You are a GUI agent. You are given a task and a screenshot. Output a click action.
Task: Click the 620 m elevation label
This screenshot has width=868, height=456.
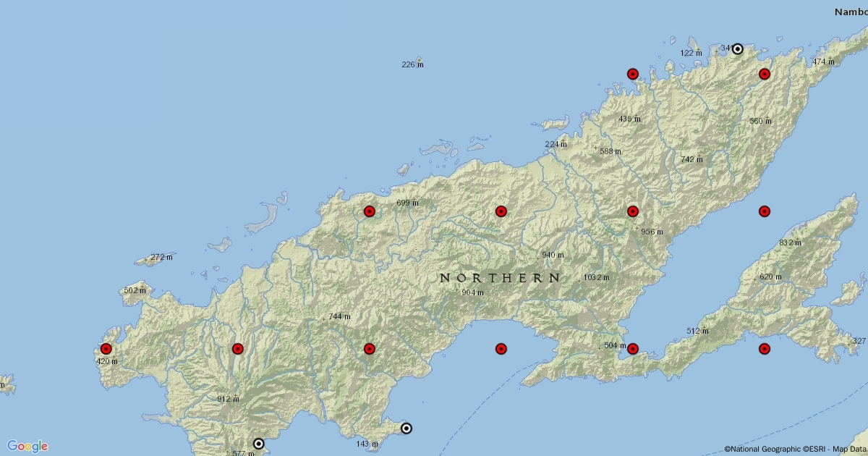click(770, 277)
